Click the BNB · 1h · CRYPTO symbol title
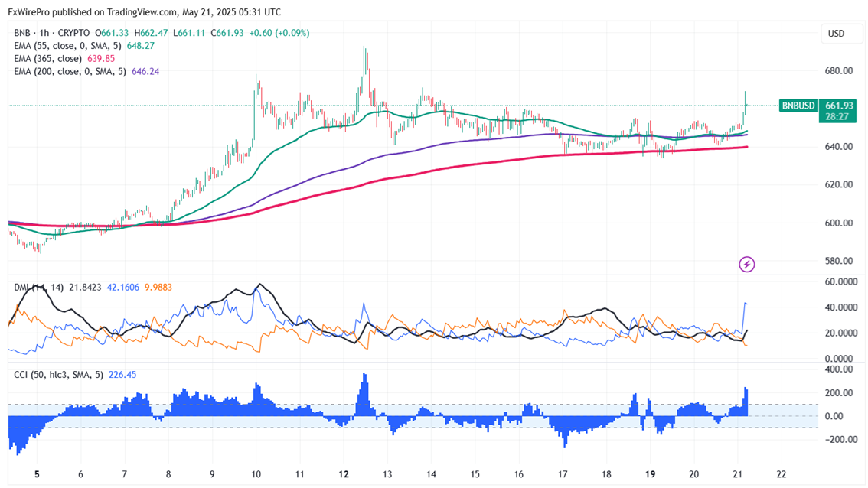Screen dimensions: 868x488 click(x=51, y=33)
